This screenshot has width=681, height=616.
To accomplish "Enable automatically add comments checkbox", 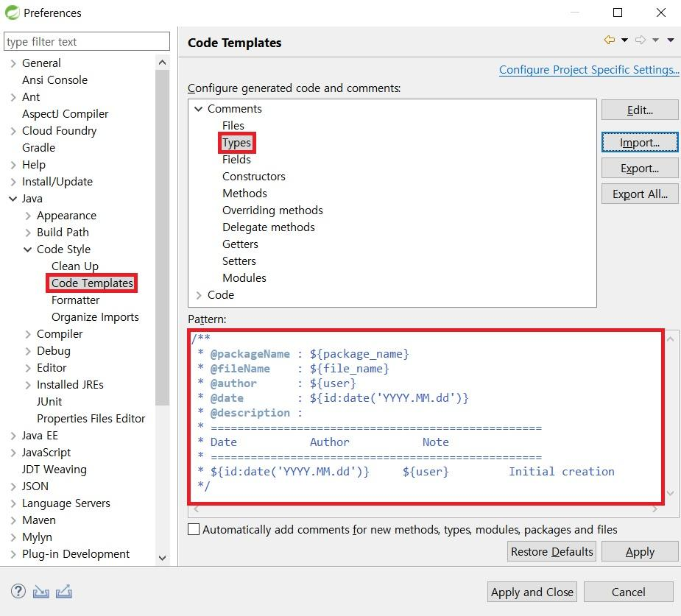I will click(x=194, y=529).
